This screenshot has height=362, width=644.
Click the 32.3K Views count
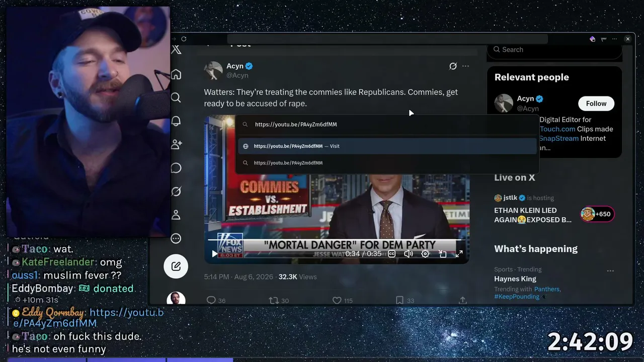coord(298,277)
